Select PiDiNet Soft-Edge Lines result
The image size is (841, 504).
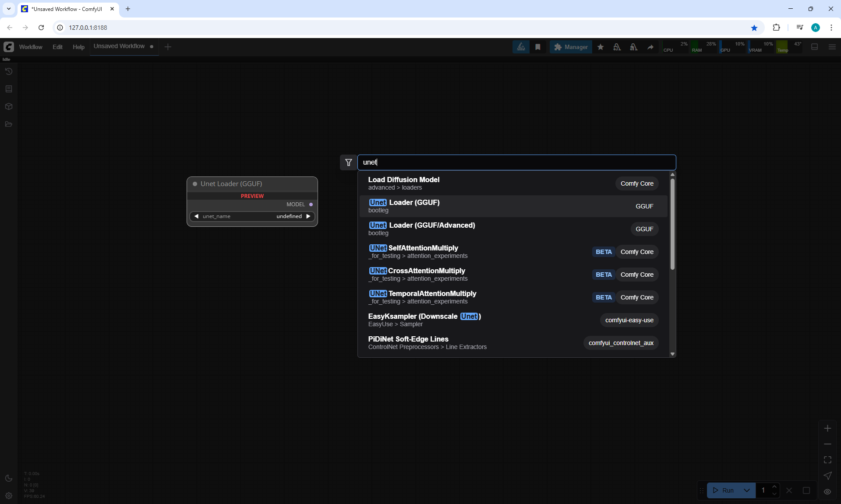pos(513,343)
